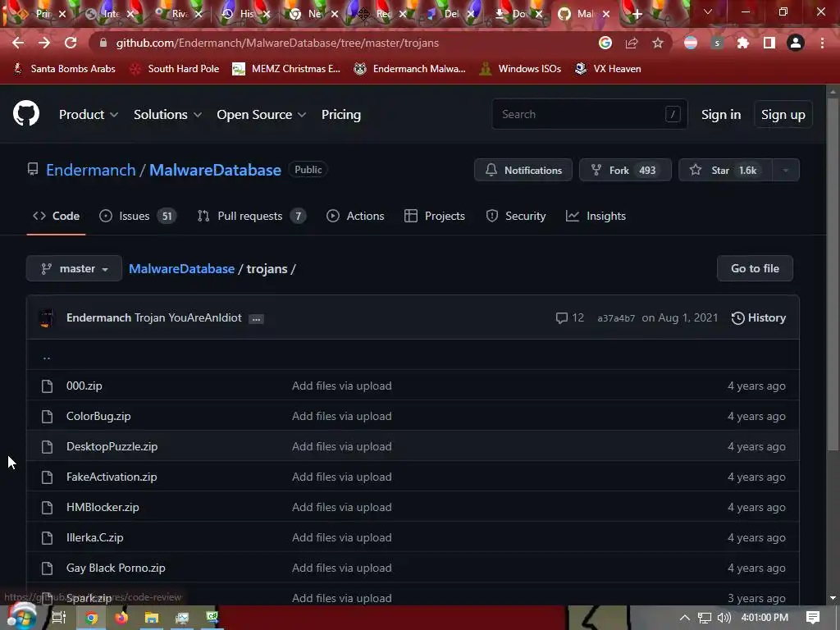840x630 pixels.
Task: Bookmark this page with the star icon
Action: coord(658,43)
